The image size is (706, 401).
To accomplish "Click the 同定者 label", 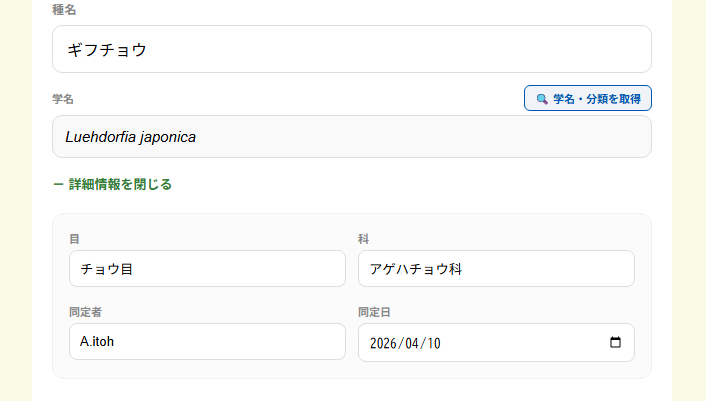I will 85,312.
